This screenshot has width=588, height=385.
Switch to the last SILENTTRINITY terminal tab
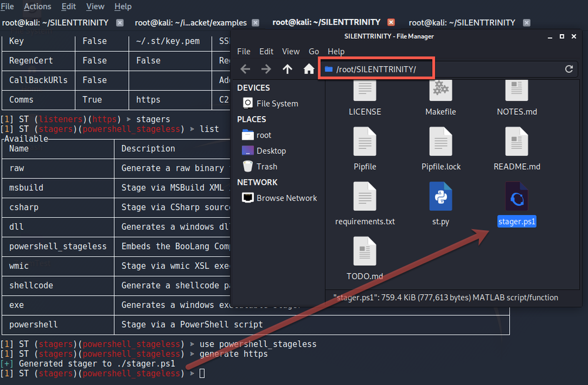click(462, 22)
